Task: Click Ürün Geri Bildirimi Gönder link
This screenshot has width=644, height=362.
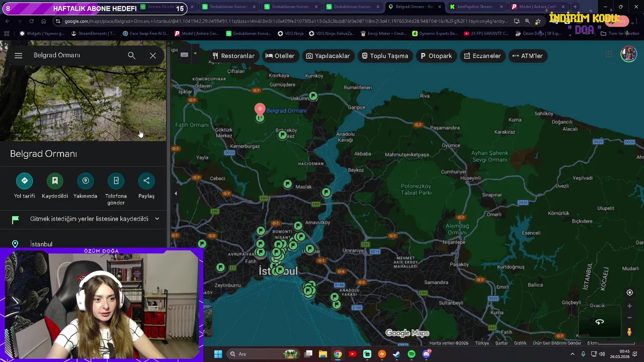Action: tap(557, 343)
